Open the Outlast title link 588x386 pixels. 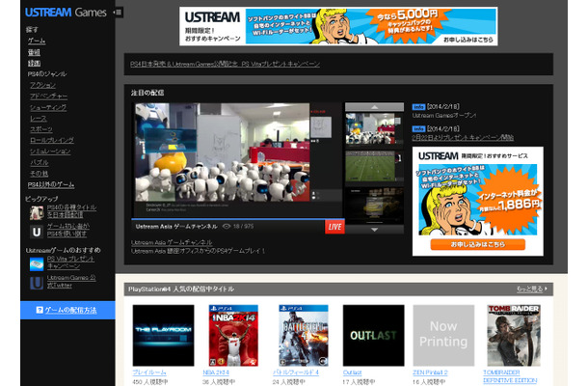(x=352, y=372)
